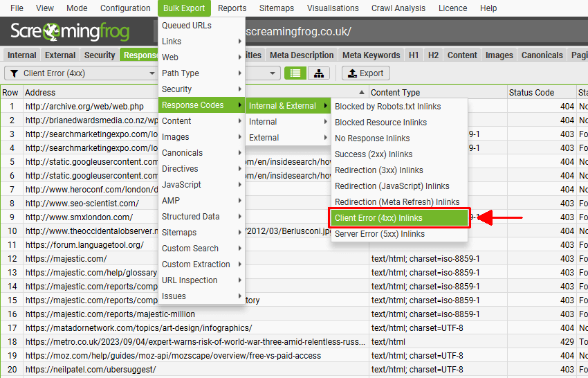Click the Export button
The image size is (588, 378).
click(x=366, y=73)
